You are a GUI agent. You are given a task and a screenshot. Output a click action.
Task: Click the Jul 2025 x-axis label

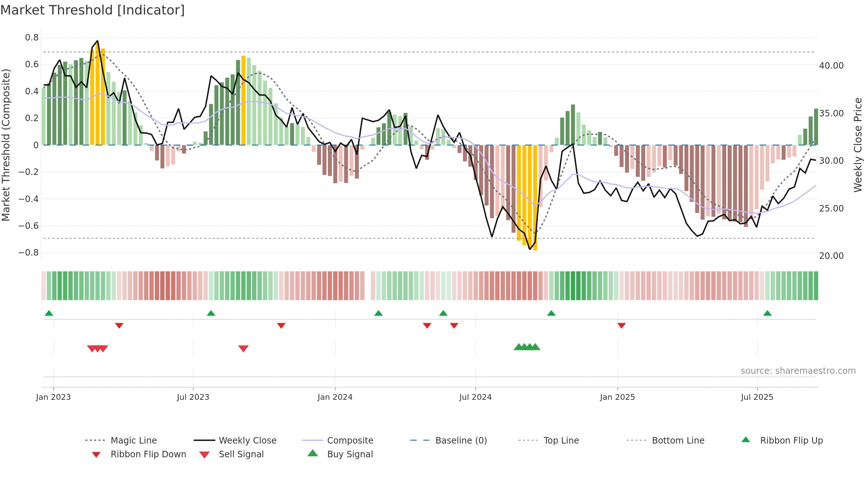coord(757,397)
